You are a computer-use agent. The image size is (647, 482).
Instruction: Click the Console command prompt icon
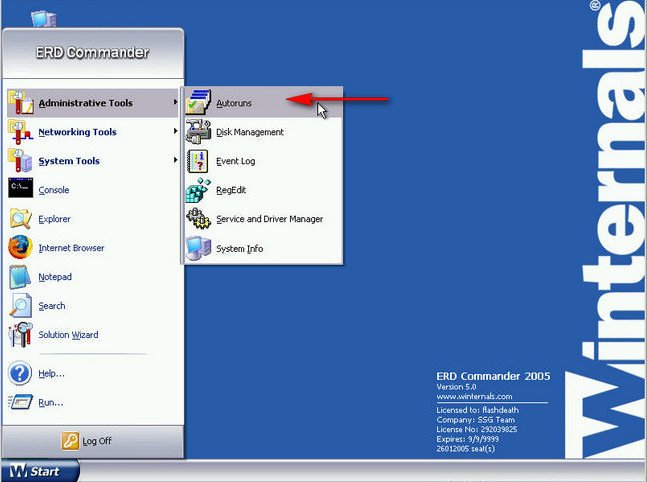tap(21, 188)
